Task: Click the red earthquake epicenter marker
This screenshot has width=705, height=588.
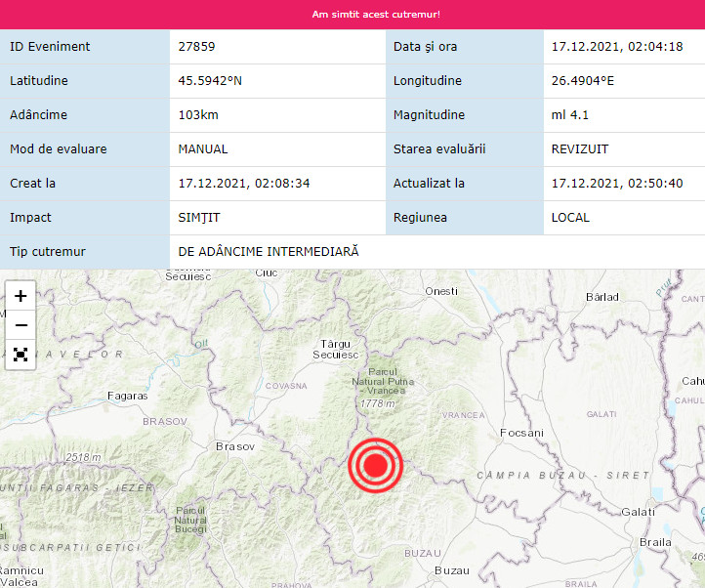Action: click(x=375, y=465)
